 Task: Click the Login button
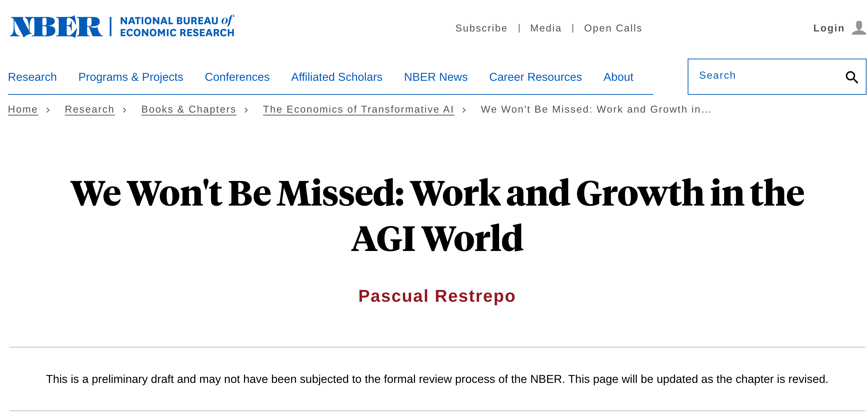tap(829, 28)
